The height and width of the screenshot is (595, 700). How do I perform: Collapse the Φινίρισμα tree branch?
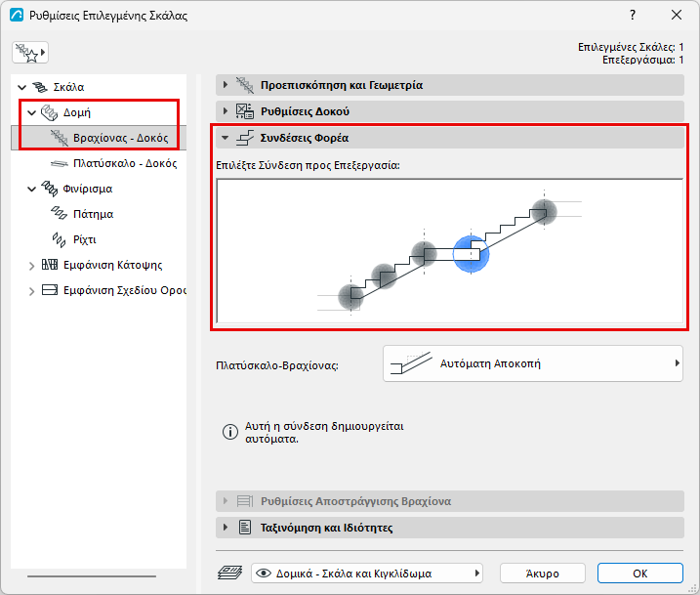[x=31, y=189]
